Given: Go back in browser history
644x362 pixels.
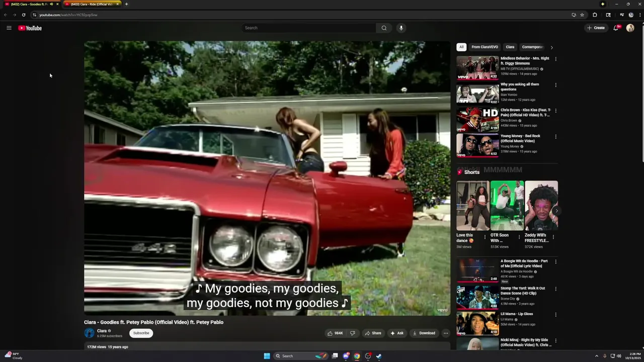Looking at the screenshot, I should point(6,15).
